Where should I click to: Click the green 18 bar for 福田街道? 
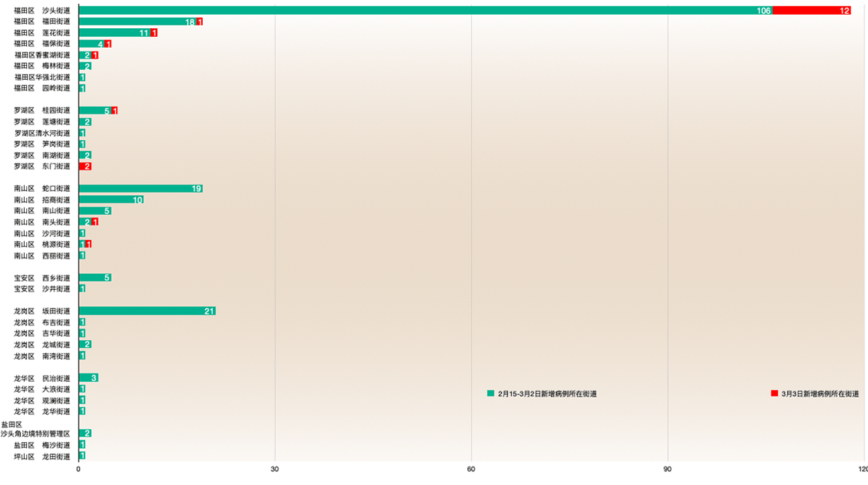click(x=138, y=21)
